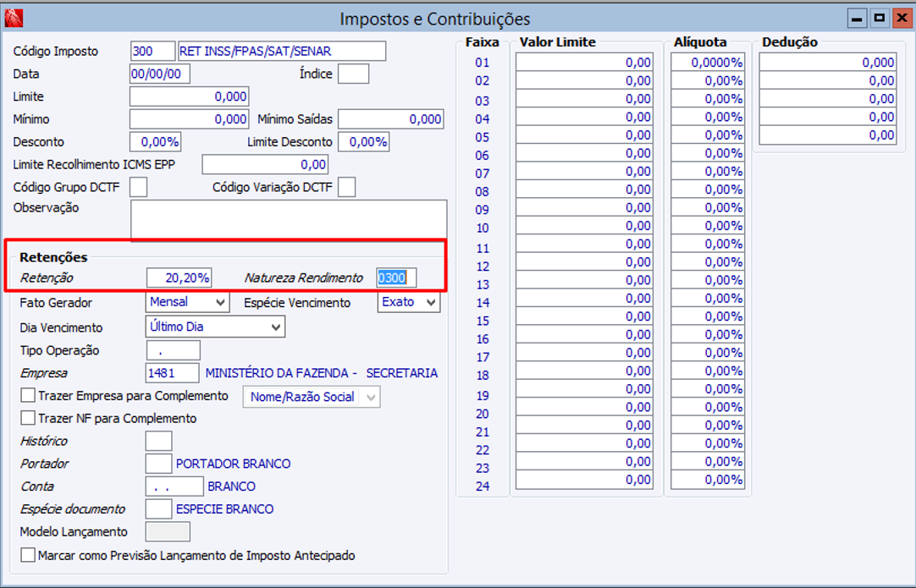Click Valor Limite field for Faixa 10

click(x=584, y=225)
